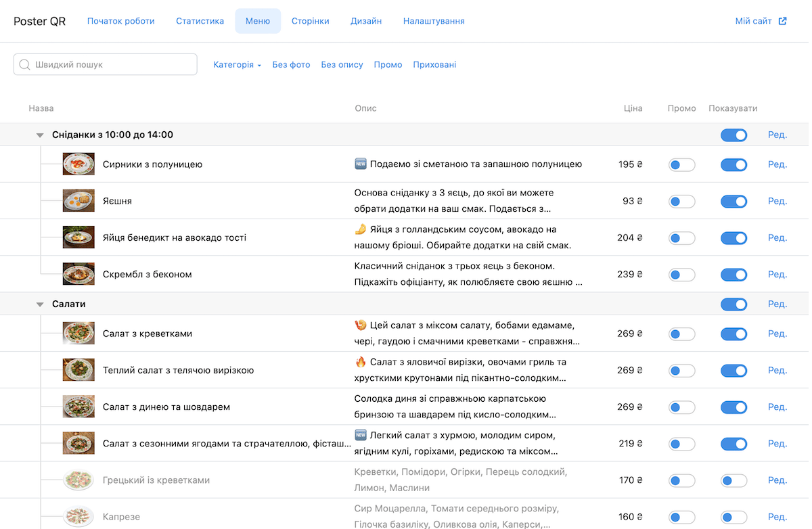812x529 pixels.
Task: Select the Меню tab
Action: (x=258, y=21)
